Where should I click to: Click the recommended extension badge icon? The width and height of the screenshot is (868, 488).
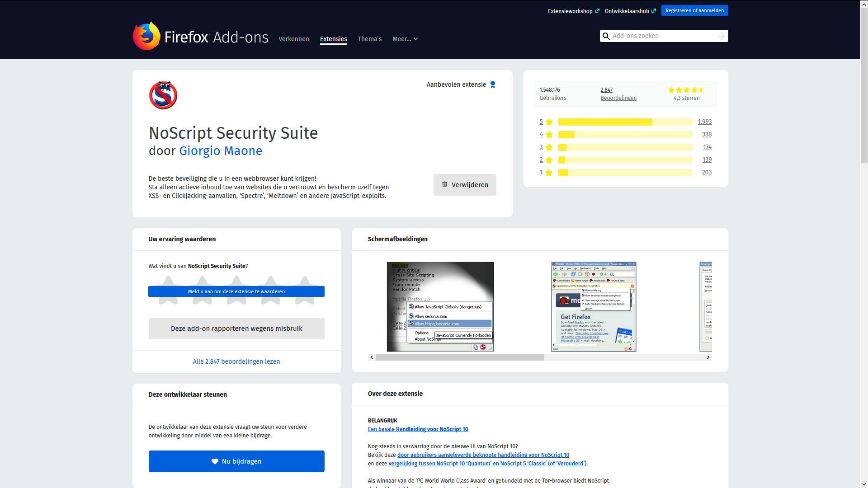[x=493, y=84]
